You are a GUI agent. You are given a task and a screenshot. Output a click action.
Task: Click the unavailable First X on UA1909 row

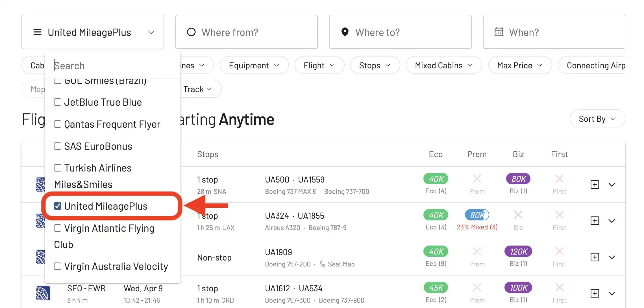click(559, 251)
